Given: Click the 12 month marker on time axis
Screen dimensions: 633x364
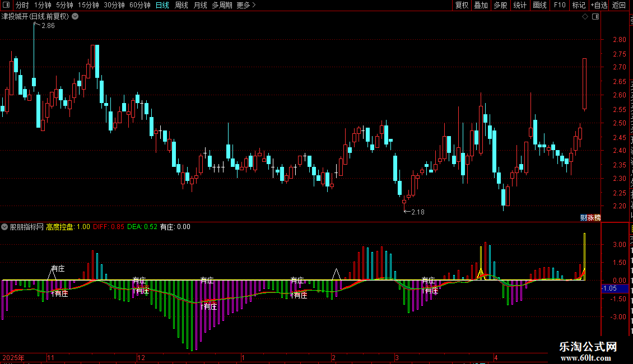Looking at the screenshot, I should coord(141,357).
